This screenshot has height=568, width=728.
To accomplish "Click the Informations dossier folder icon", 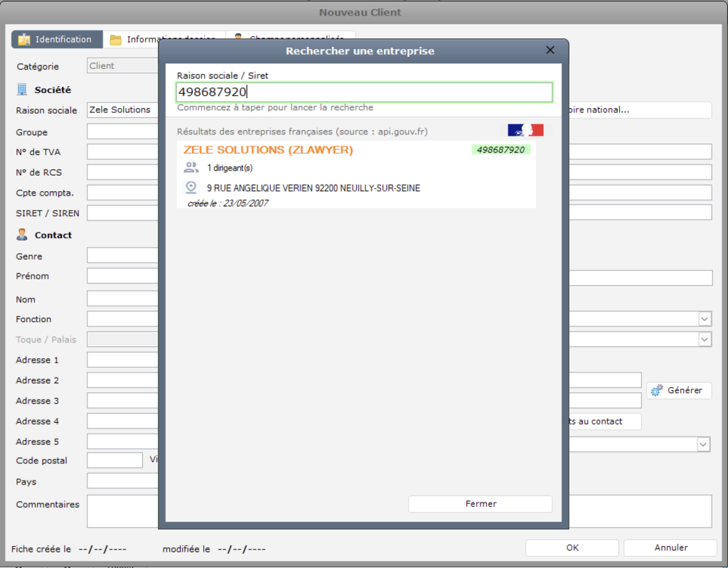I will (115, 40).
